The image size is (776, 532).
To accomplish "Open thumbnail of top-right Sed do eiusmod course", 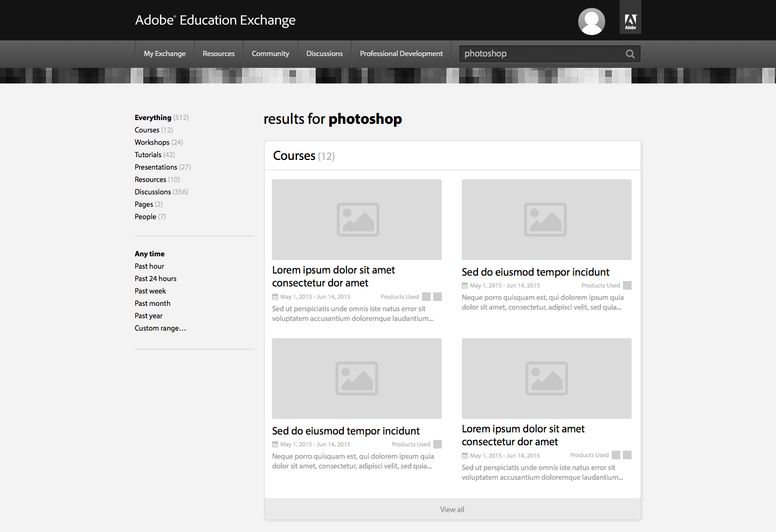I will click(546, 220).
